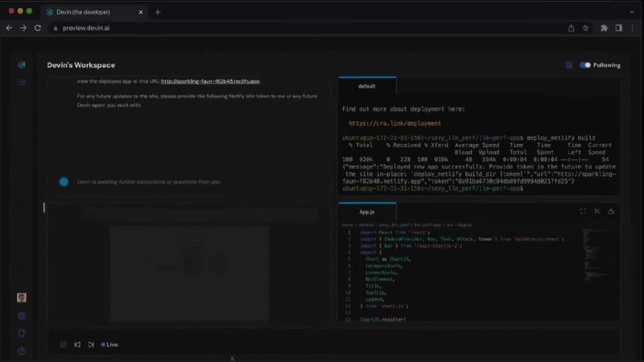The height and width of the screenshot is (362, 644).
Task: Click the circular target icon below avatar
Action: coord(22,316)
